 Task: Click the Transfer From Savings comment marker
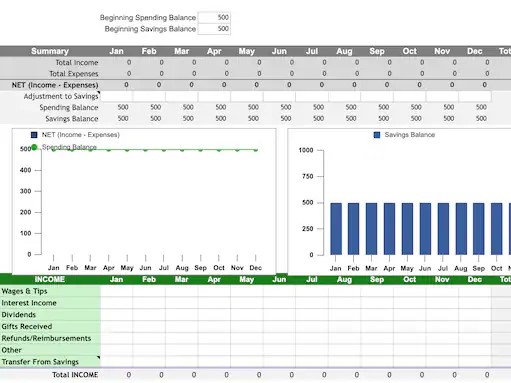(x=99, y=358)
